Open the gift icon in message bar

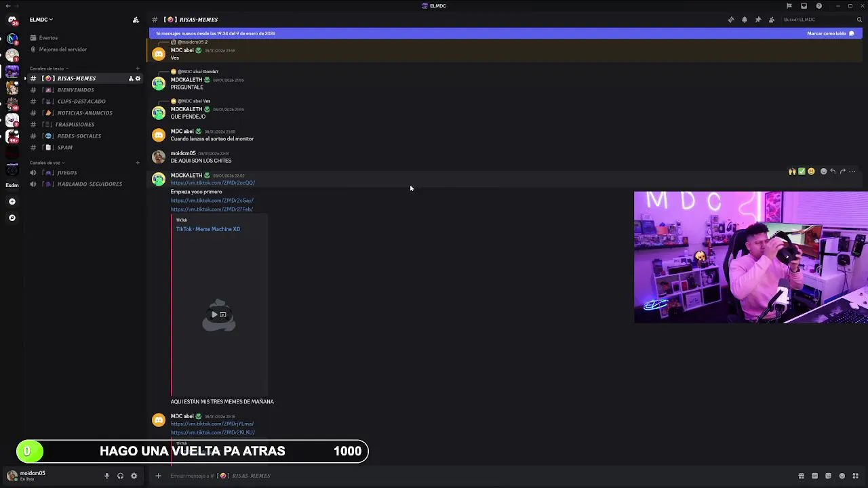pos(801,476)
